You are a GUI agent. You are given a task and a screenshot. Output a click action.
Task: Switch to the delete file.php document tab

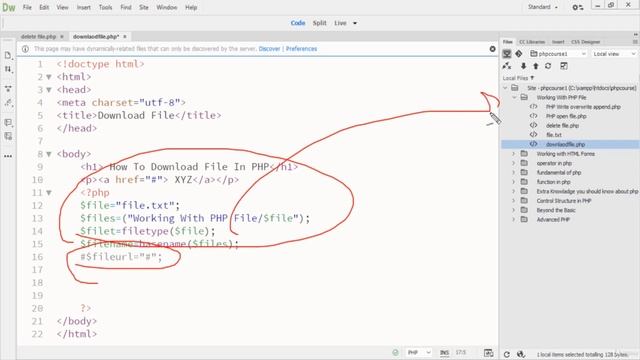[x=38, y=36]
